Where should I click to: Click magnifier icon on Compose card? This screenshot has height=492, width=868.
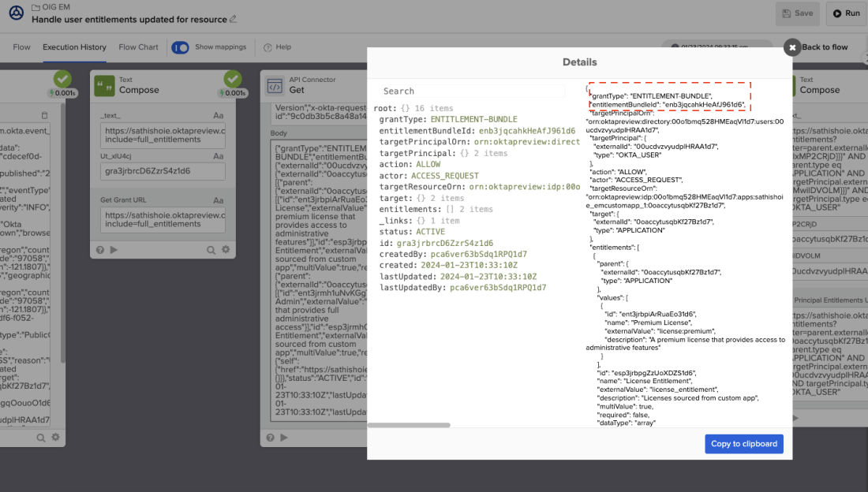pos(211,250)
